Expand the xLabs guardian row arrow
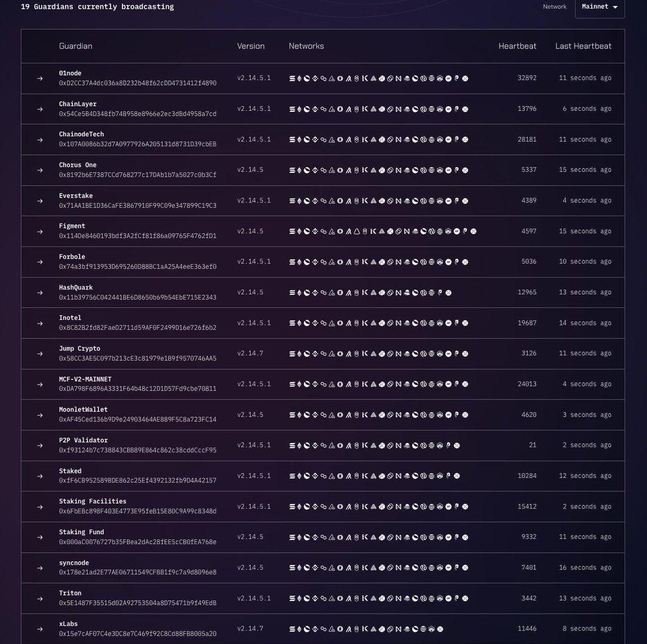 [x=40, y=629]
